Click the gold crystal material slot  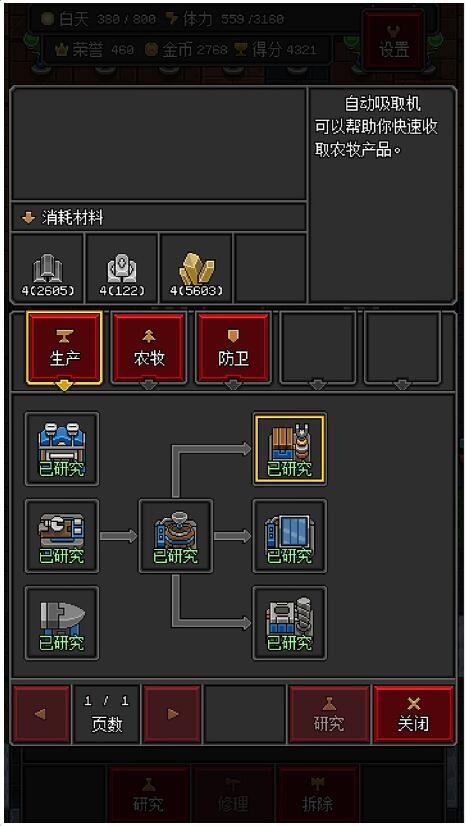click(x=196, y=269)
